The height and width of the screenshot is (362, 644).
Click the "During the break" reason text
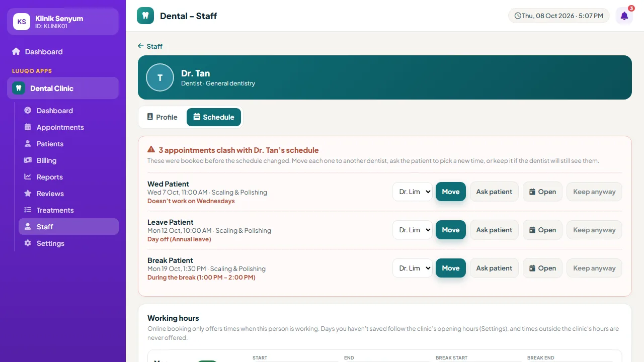point(201,278)
